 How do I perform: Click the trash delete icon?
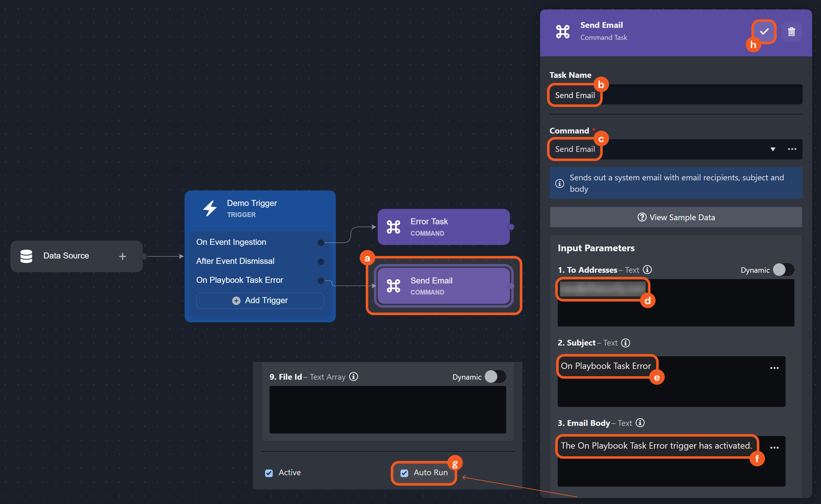click(791, 32)
